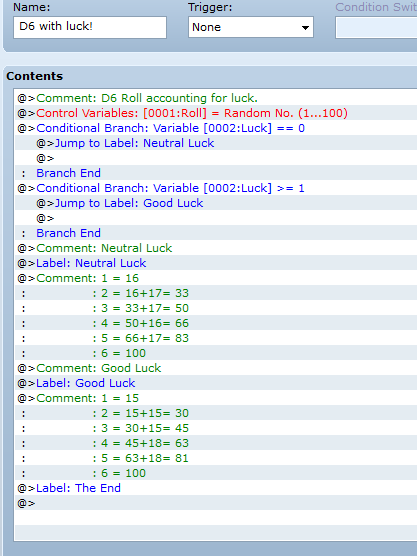Select the '5 = 63+18= 81' comment row
This screenshot has height=556, width=417.
coord(216,458)
